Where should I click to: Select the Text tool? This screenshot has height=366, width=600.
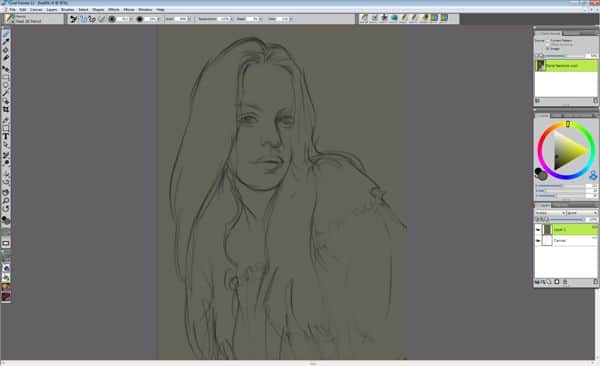(6, 136)
